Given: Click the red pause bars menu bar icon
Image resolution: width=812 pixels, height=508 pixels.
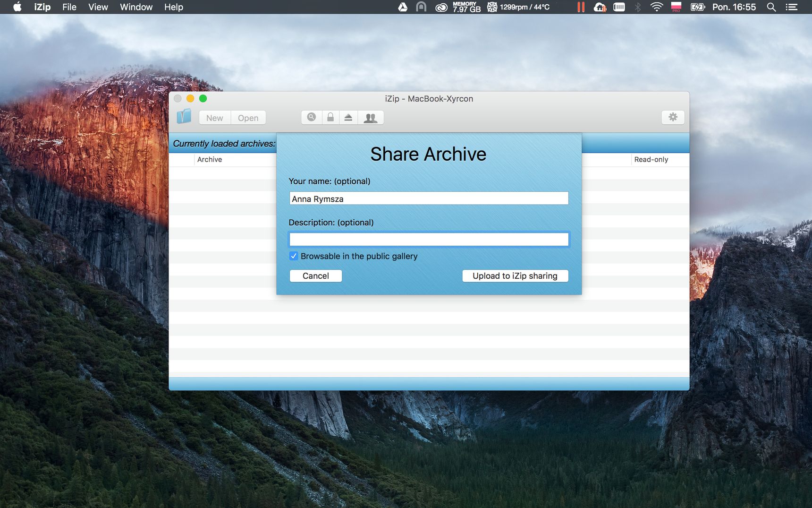Looking at the screenshot, I should [x=581, y=7].
